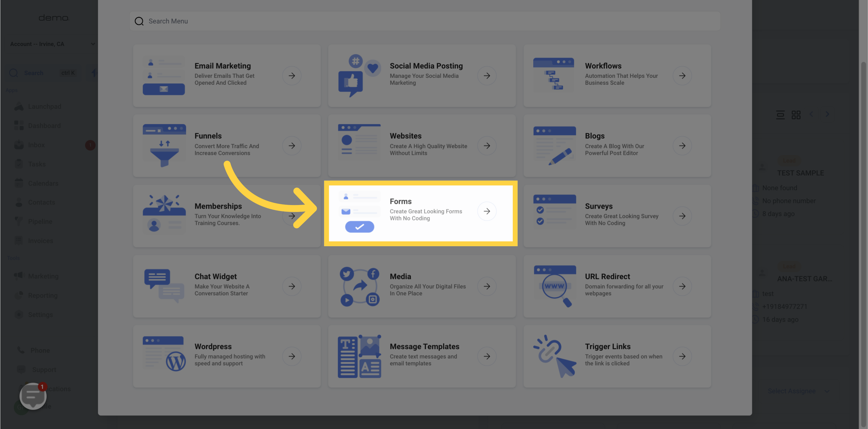The height and width of the screenshot is (429, 868).
Task: Click the Chat Widget speech bubbles illustration
Action: click(x=164, y=286)
